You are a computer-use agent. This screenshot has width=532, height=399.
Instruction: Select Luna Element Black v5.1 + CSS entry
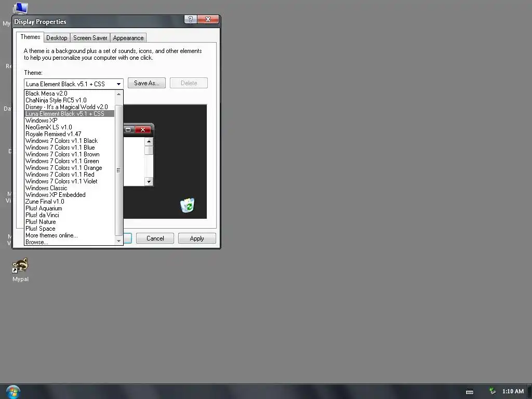click(70, 114)
